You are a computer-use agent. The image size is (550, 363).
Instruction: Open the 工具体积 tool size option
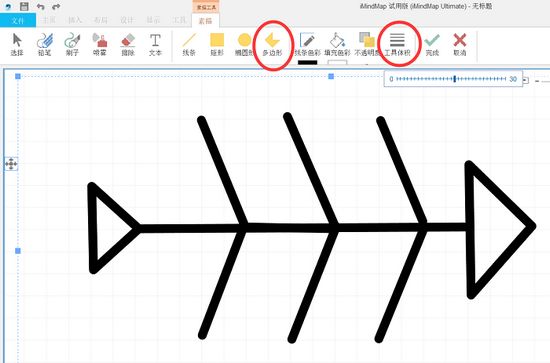(x=397, y=45)
